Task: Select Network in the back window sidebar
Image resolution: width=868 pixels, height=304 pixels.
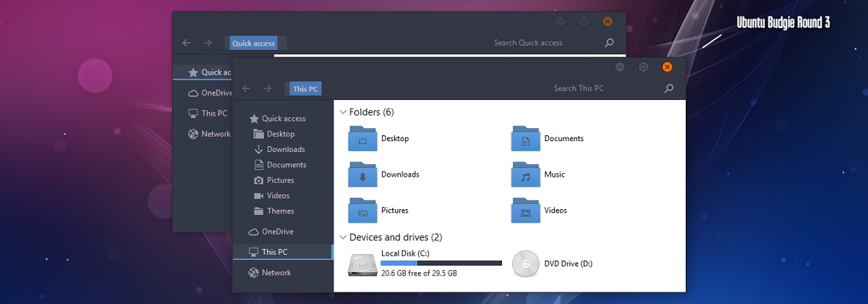Action: [x=216, y=134]
